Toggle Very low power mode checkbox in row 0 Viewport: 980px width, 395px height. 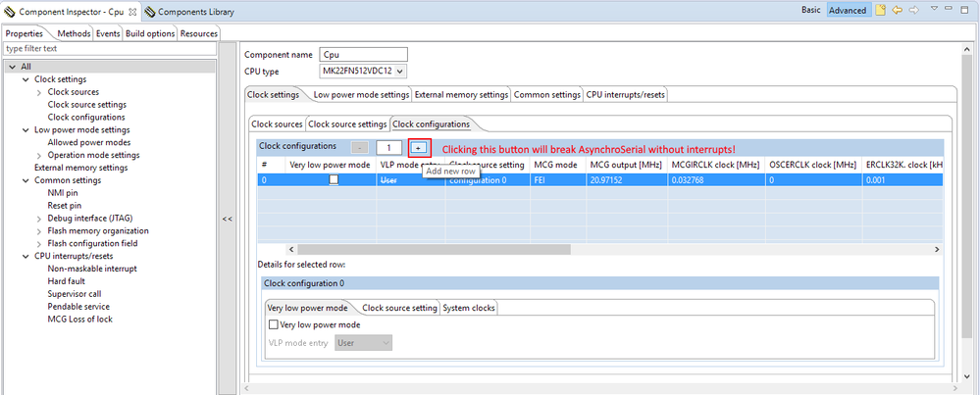335,179
